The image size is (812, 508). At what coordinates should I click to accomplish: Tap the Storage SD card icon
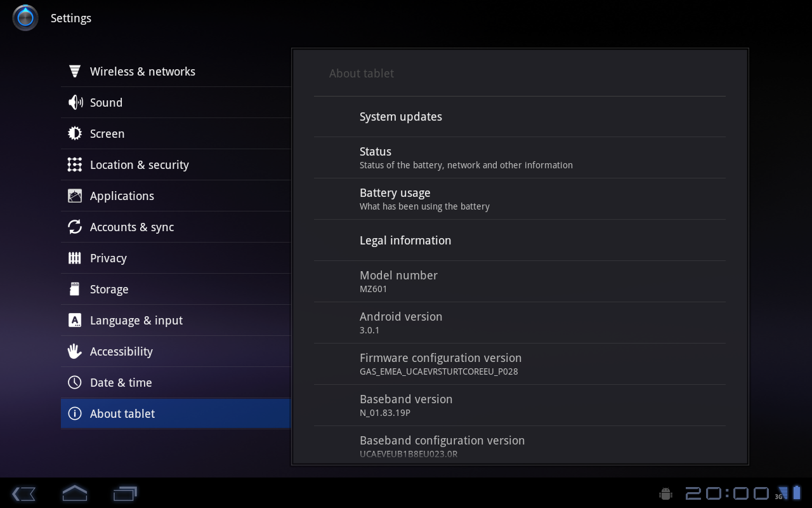(x=75, y=289)
